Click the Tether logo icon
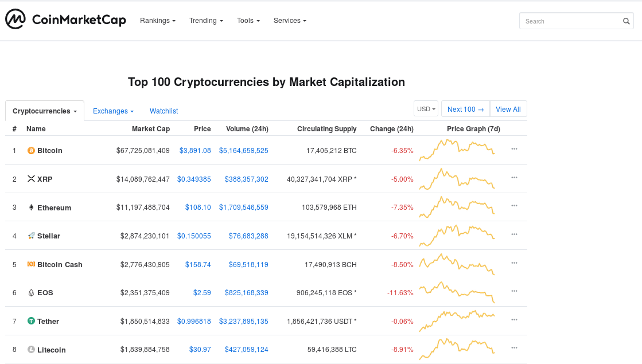Image resolution: width=642 pixels, height=364 pixels. pyautogui.click(x=32, y=321)
